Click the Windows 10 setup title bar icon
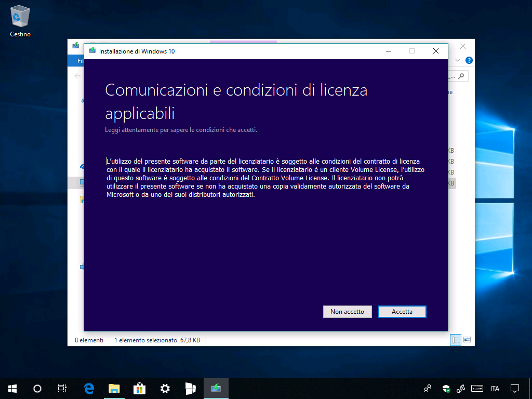Image resolution: width=532 pixels, height=399 pixels. coord(92,51)
